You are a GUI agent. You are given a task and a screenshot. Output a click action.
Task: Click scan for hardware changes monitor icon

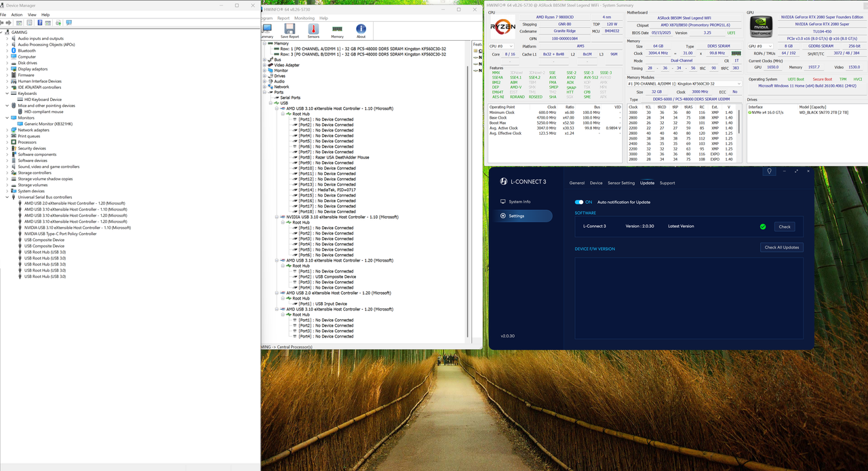68,22
